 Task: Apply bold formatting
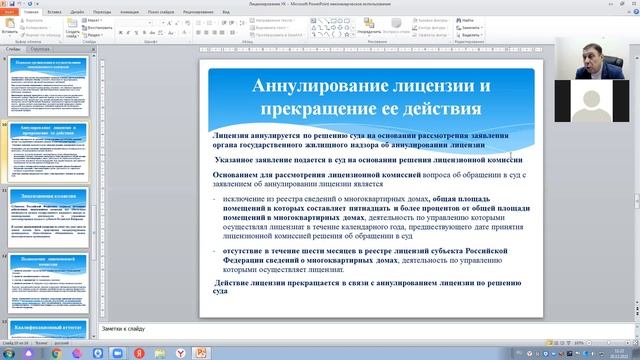point(120,33)
